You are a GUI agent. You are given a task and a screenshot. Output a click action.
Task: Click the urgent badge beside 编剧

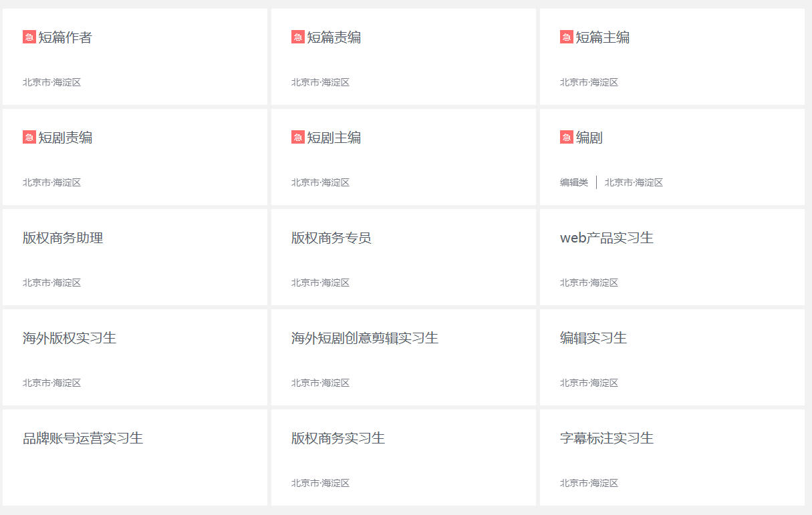(x=566, y=138)
